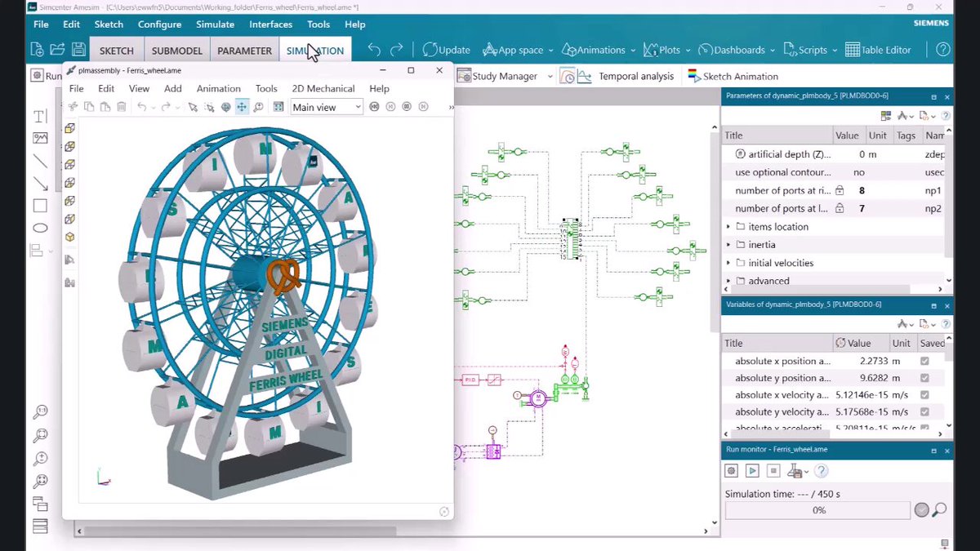Click the rotate globe tool in plmassembly toolbar
980x551 pixels.
tap(226, 107)
